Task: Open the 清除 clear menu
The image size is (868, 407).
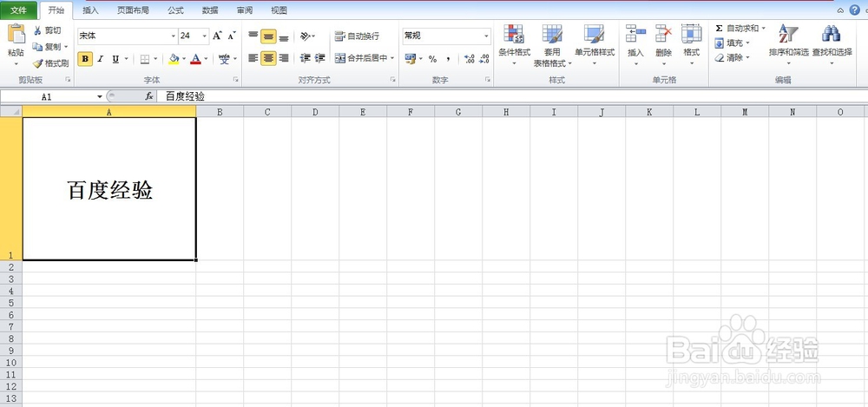Action: pos(732,57)
